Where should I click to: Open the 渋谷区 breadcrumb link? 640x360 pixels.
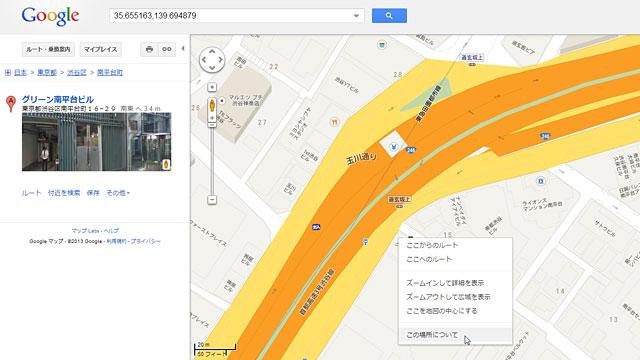pos(77,73)
